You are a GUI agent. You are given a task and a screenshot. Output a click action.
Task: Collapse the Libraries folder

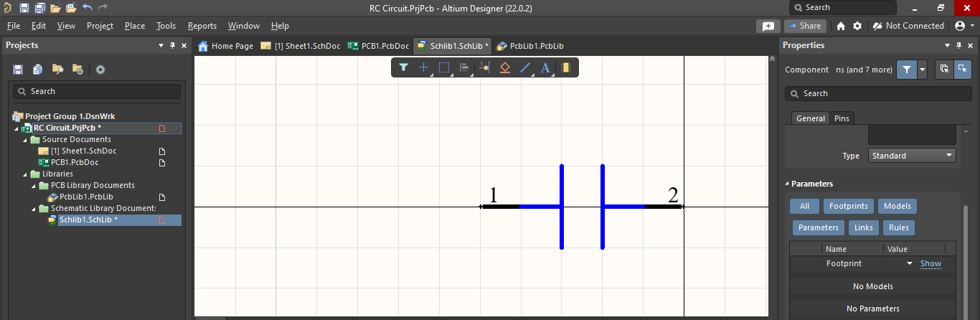tap(24, 174)
